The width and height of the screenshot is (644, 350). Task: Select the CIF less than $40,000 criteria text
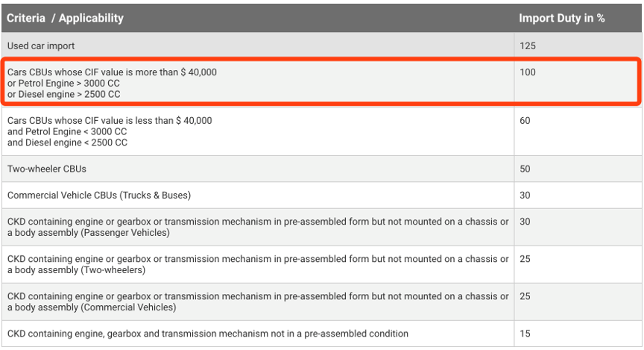110,131
